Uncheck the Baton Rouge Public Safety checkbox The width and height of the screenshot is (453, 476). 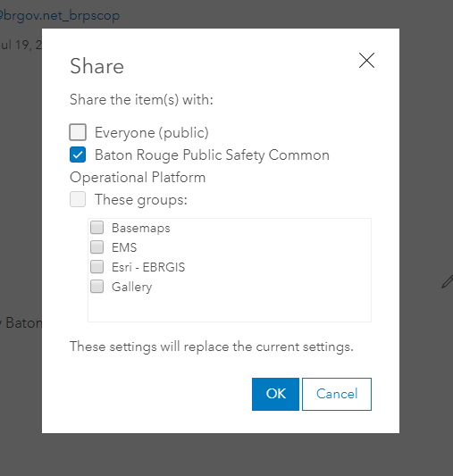[78, 154]
